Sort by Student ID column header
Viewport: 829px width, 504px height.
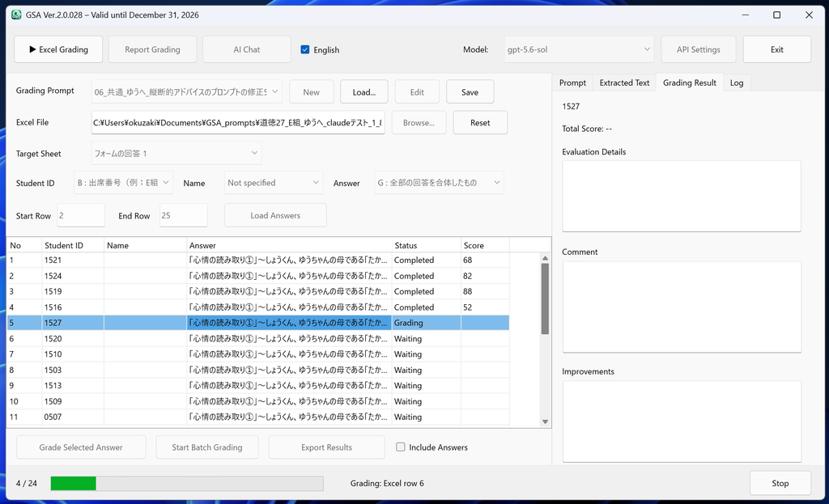coord(72,246)
